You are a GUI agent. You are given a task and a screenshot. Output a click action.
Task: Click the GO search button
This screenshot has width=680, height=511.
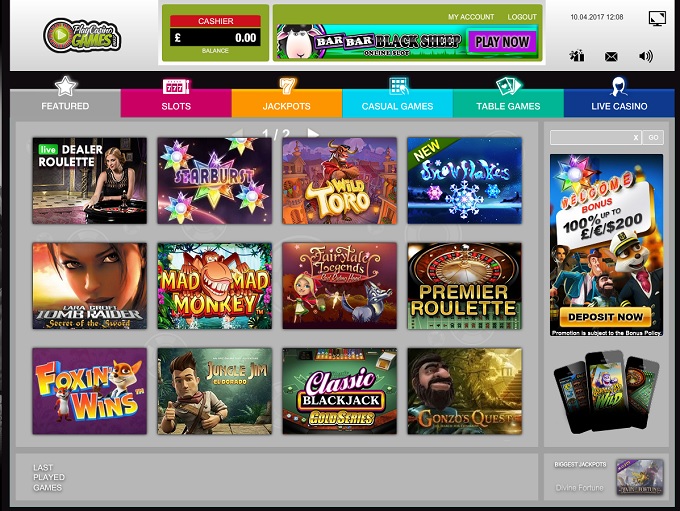tap(653, 138)
